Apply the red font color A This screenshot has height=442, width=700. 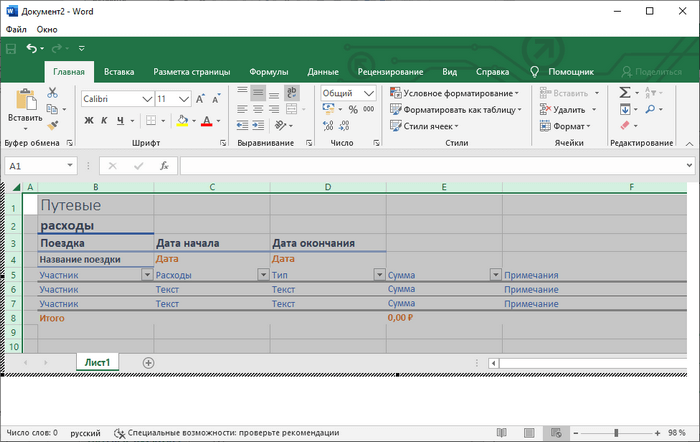pyautogui.click(x=206, y=121)
